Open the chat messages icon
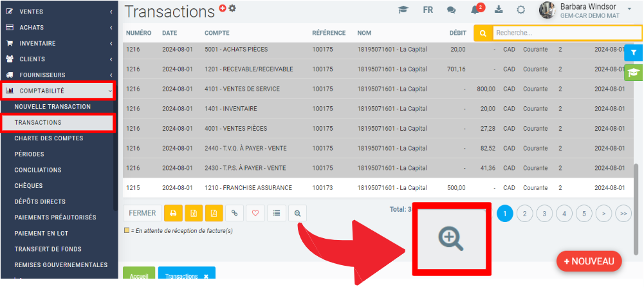 pyautogui.click(x=452, y=10)
